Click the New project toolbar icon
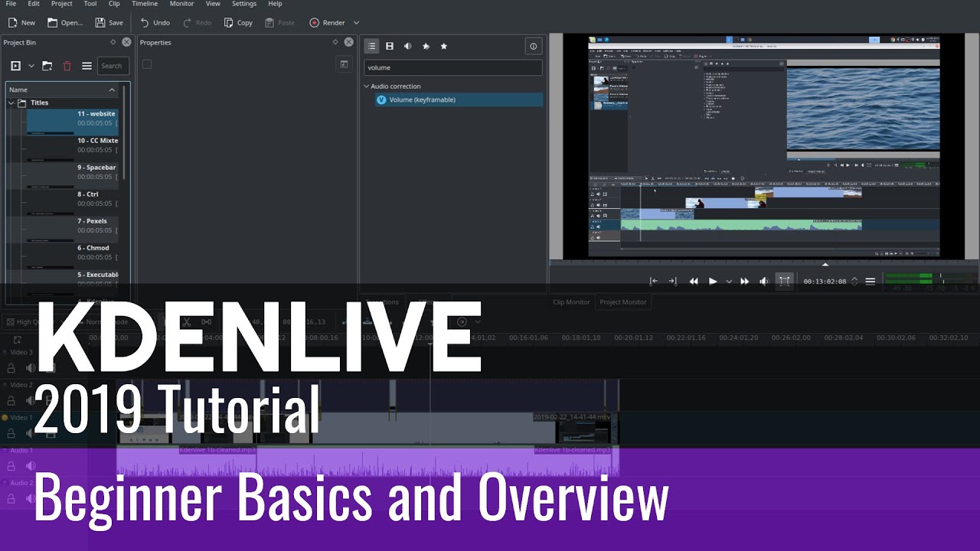 point(21,23)
